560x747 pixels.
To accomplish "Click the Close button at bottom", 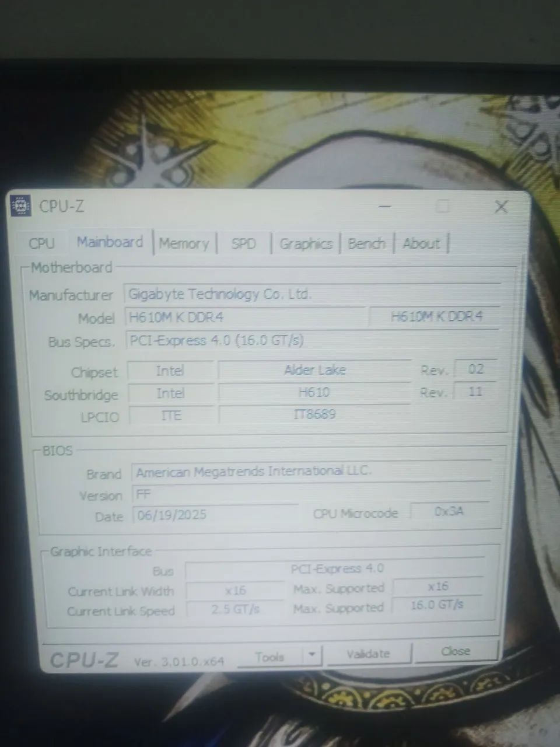I will (456, 651).
